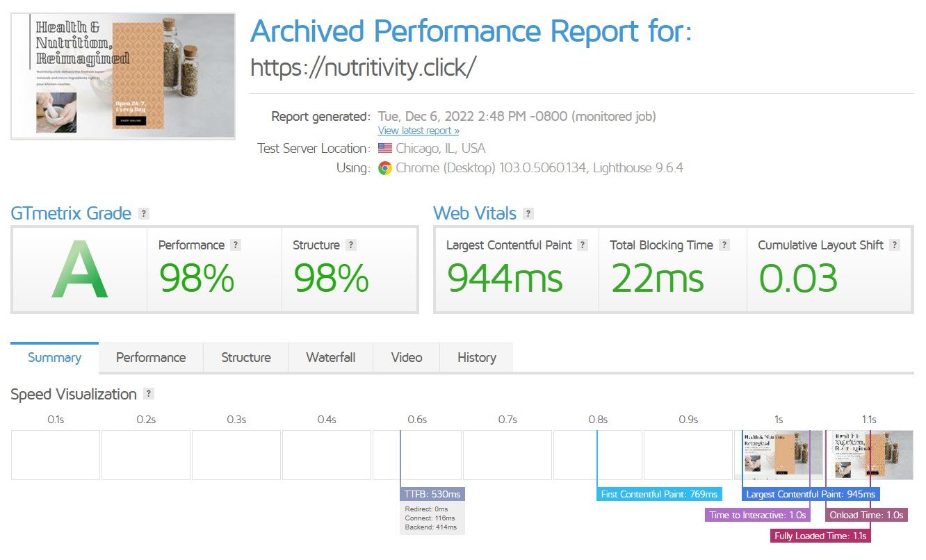Click the TTFB 530ms timeline marker
926x560 pixels.
pyautogui.click(x=432, y=494)
